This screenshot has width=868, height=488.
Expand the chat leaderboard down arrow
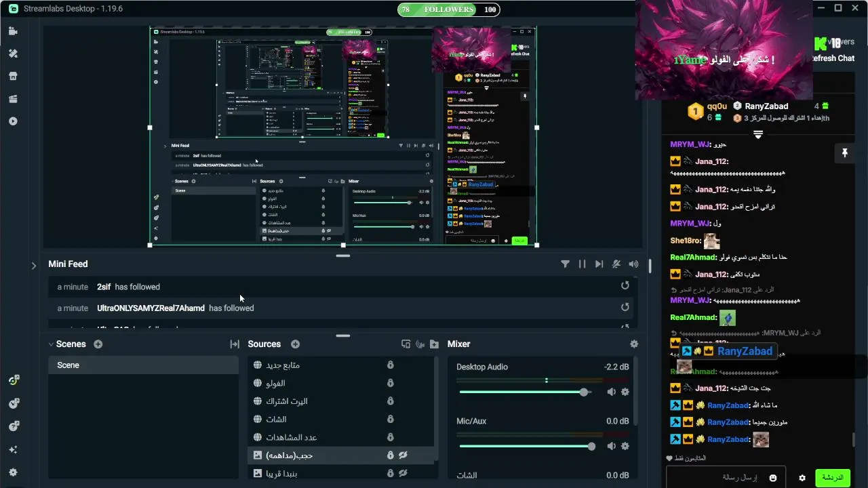pos(758,135)
